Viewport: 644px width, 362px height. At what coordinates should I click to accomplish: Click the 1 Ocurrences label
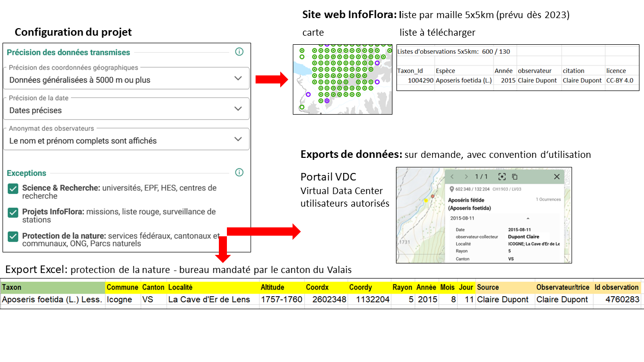[548, 200]
